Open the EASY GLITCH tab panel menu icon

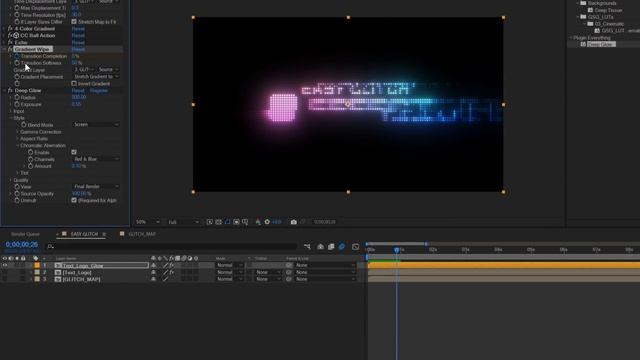(x=104, y=234)
